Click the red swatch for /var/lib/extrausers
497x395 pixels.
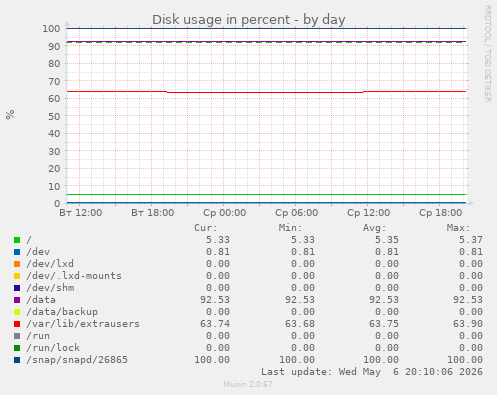coord(17,324)
